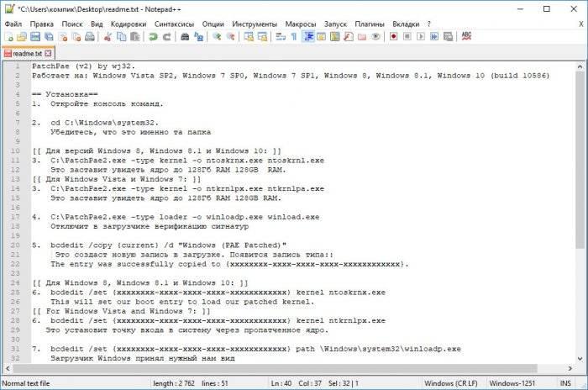Undo with the green arrow icon

153,36
